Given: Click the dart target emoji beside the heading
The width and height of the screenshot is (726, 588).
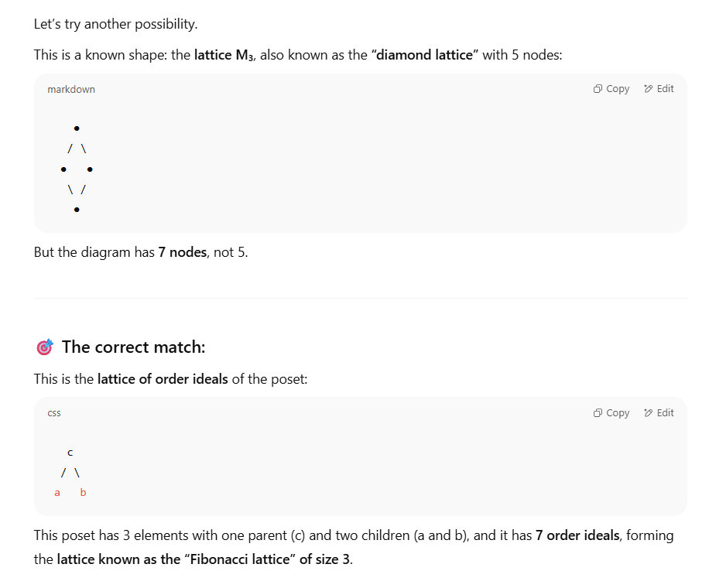Looking at the screenshot, I should (x=45, y=347).
